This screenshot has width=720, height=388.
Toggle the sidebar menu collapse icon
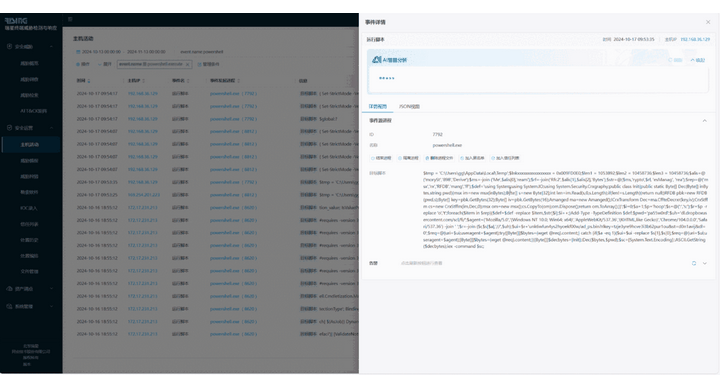pos(70,19)
